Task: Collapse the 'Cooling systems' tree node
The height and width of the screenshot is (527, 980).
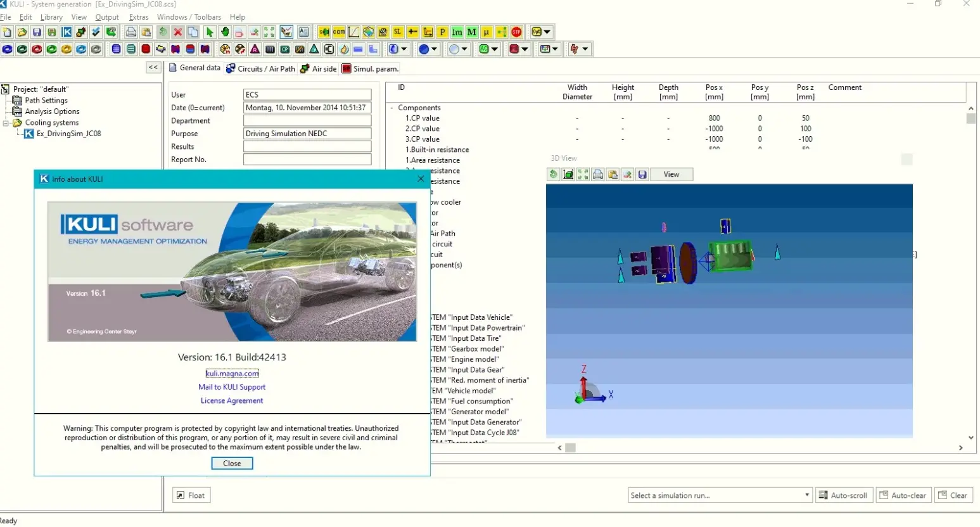Action: tap(6, 123)
